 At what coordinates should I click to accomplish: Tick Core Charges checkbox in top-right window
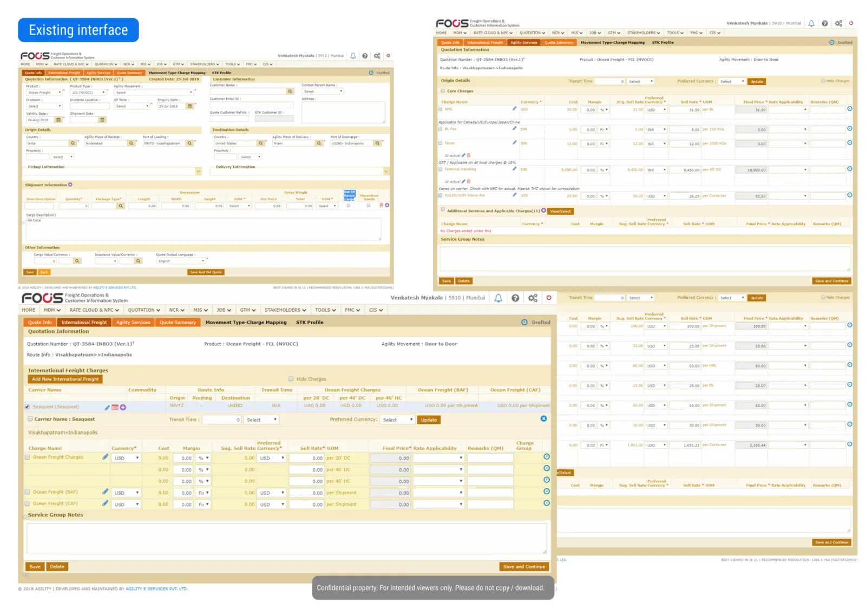443,91
